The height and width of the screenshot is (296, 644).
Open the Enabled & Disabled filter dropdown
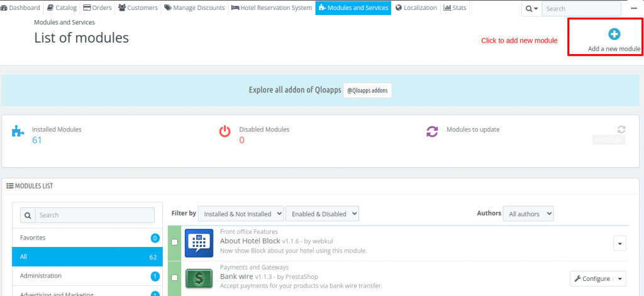[322, 214]
